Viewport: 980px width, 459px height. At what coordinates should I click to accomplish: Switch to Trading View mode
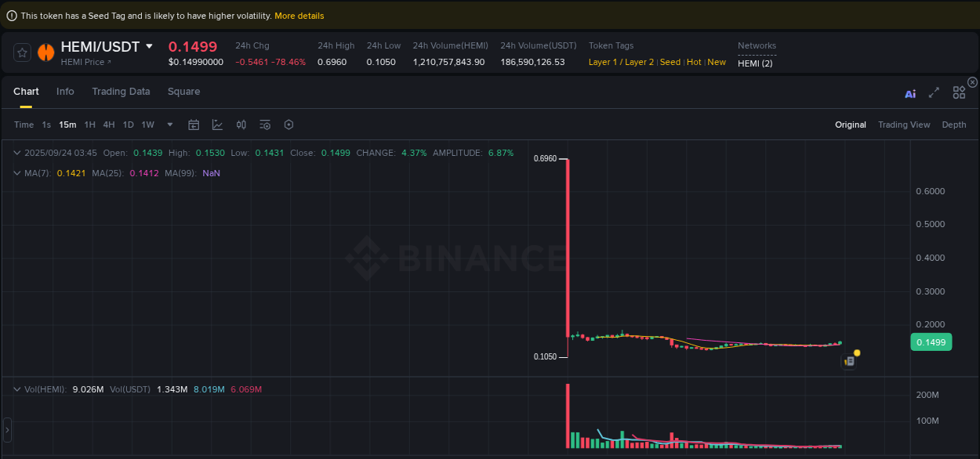(904, 125)
